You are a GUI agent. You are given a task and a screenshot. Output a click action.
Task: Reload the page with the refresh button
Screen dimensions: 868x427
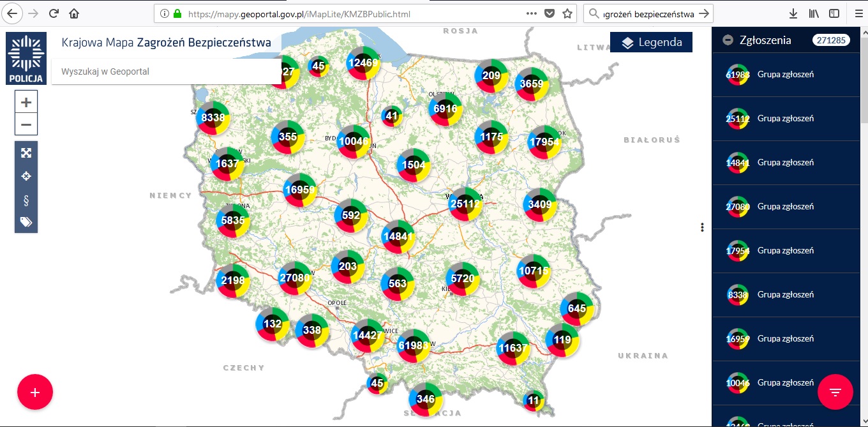[54, 13]
